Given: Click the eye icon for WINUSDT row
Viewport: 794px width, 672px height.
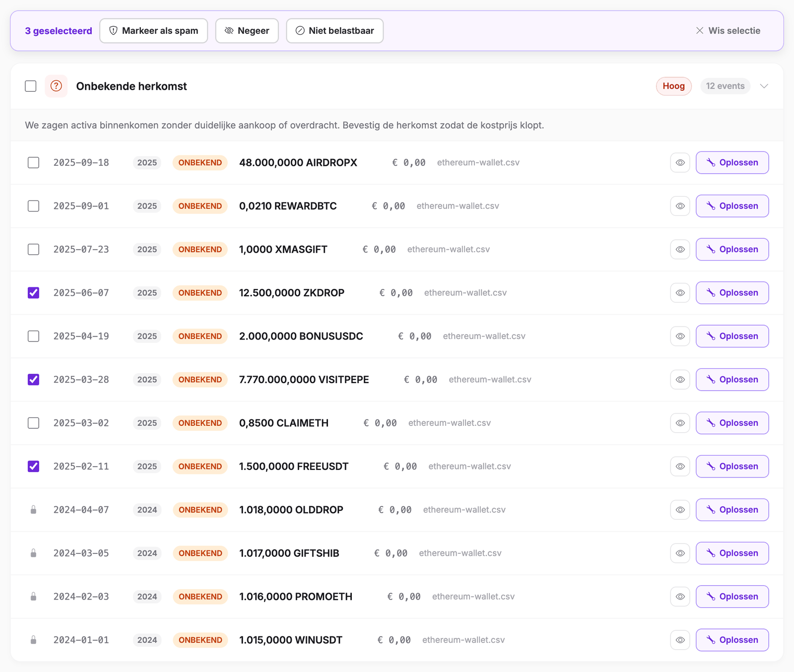Looking at the screenshot, I should [x=680, y=640].
